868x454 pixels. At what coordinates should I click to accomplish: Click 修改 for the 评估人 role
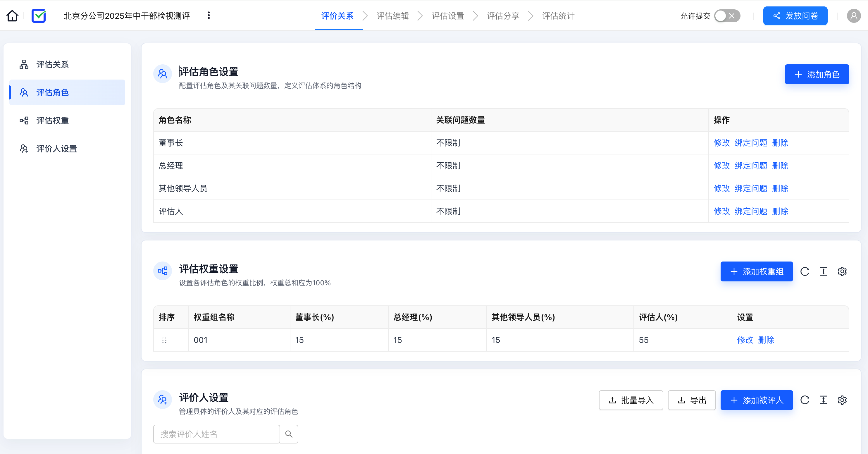coord(721,211)
